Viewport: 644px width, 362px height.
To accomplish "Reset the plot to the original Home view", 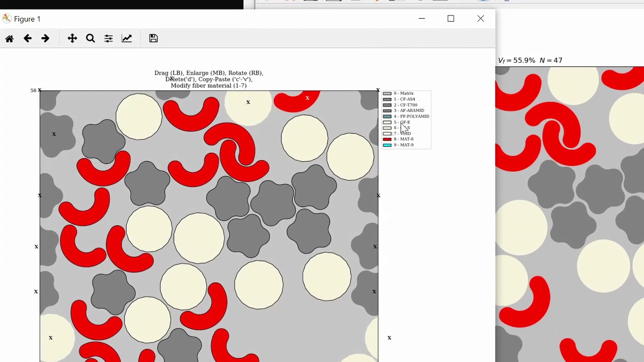I will tap(10, 39).
